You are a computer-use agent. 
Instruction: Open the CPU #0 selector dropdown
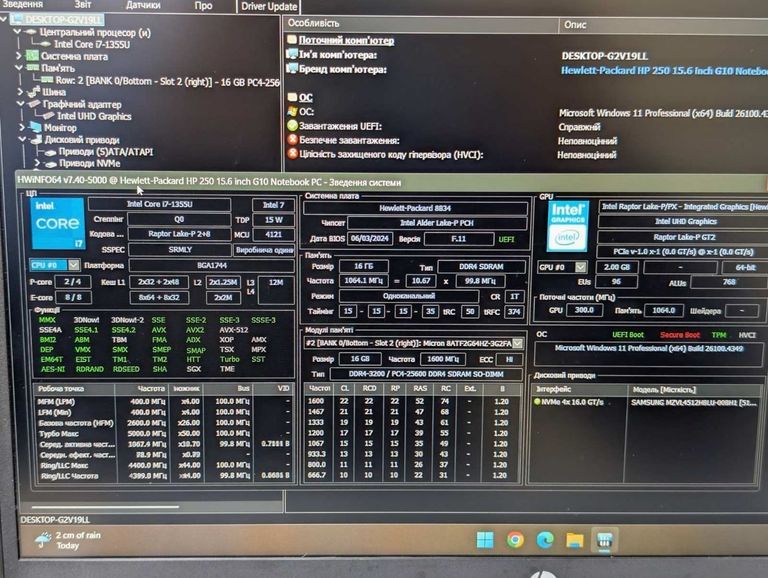pyautogui.click(x=53, y=265)
